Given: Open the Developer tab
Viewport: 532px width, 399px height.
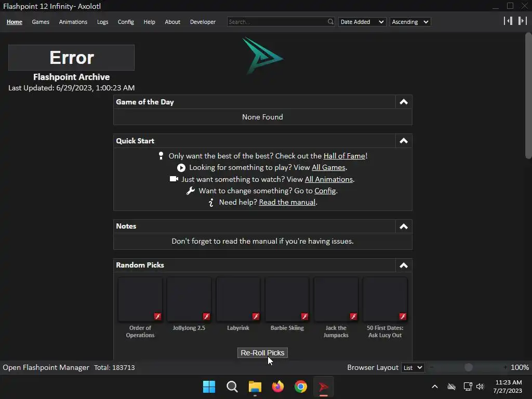Looking at the screenshot, I should click(x=203, y=22).
